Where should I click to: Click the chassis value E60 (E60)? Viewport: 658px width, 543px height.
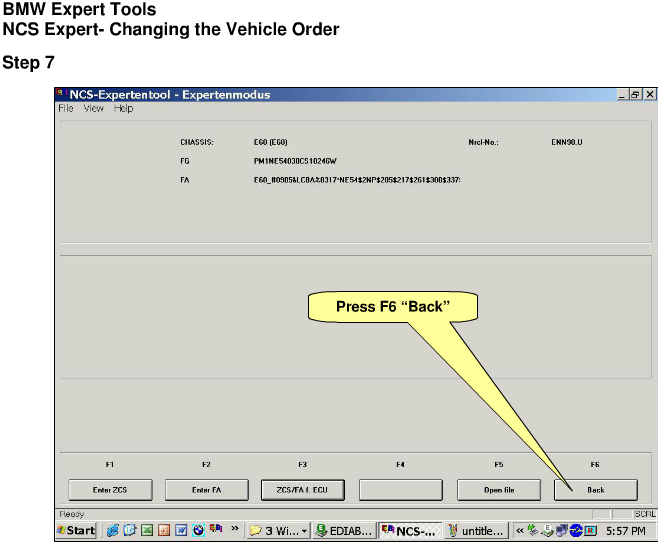click(271, 142)
